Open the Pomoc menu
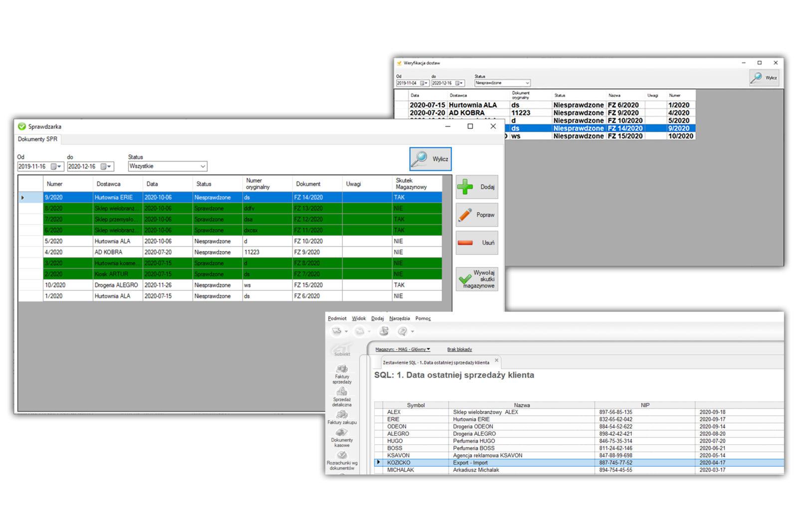 (x=423, y=318)
